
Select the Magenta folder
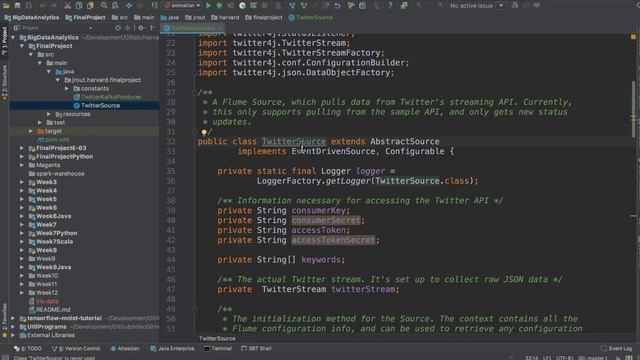48,165
